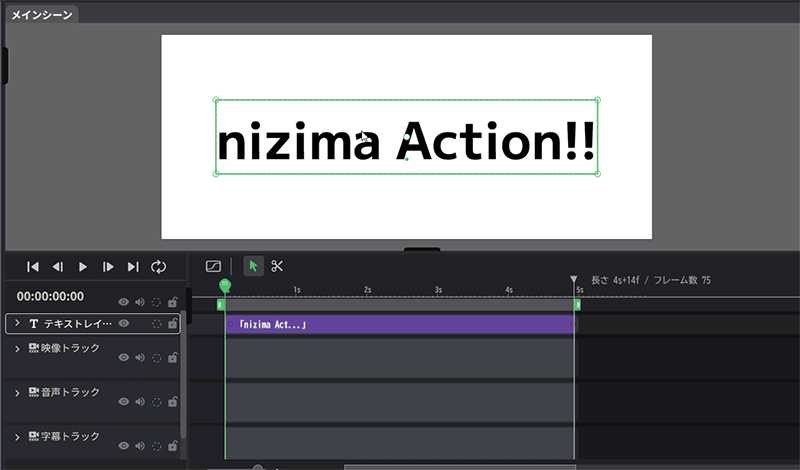
Task: Select the 映像トラック label
Action: point(70,348)
